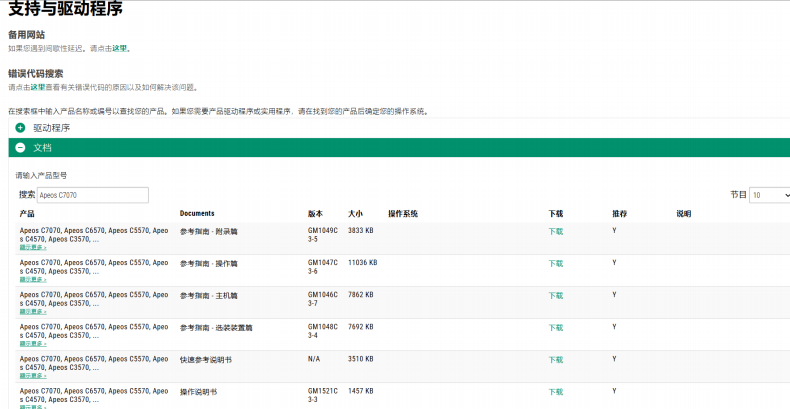Click version GM1048C 3-4

click(323, 331)
